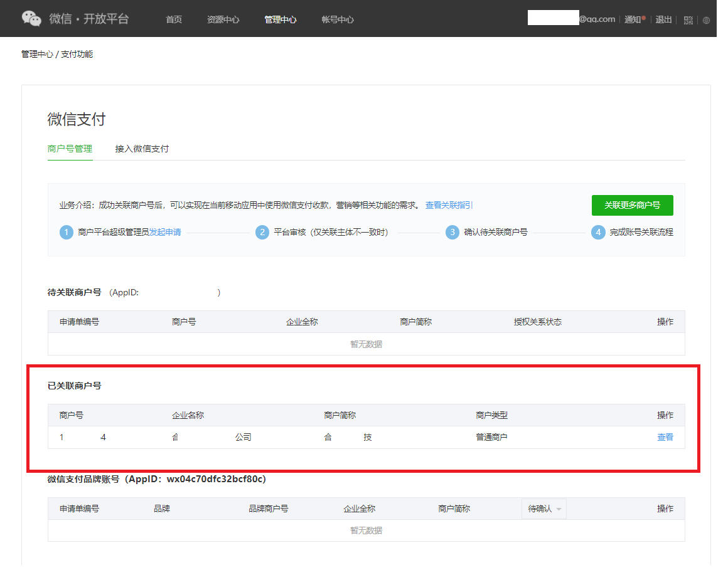Click step 2 circle 平台审核
This screenshot has width=728, height=575.
(x=262, y=232)
